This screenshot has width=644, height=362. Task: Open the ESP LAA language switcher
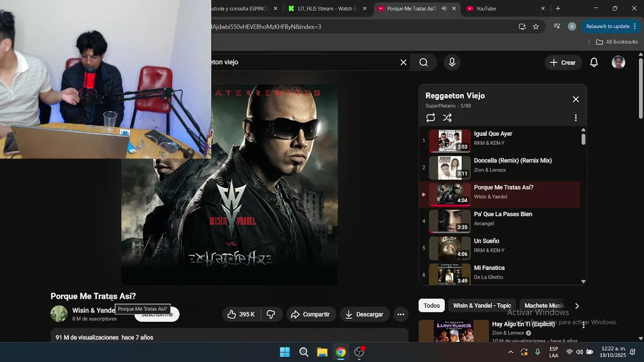(x=553, y=352)
